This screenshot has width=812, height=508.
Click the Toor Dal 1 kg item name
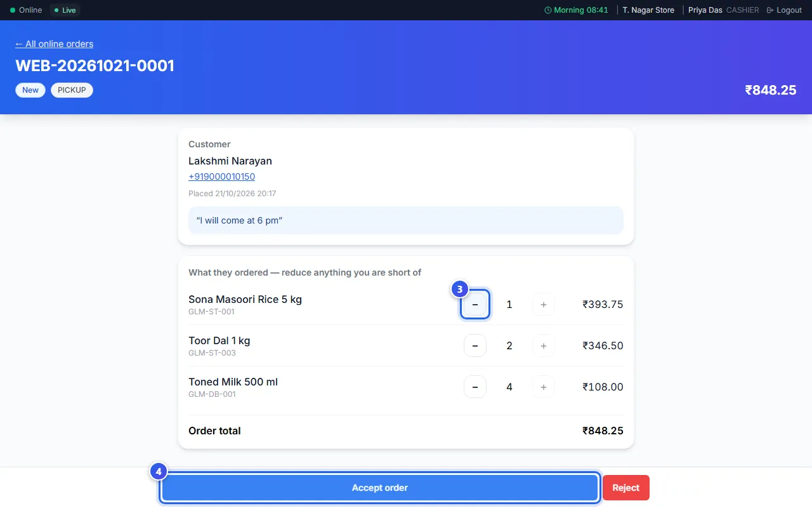(x=219, y=341)
